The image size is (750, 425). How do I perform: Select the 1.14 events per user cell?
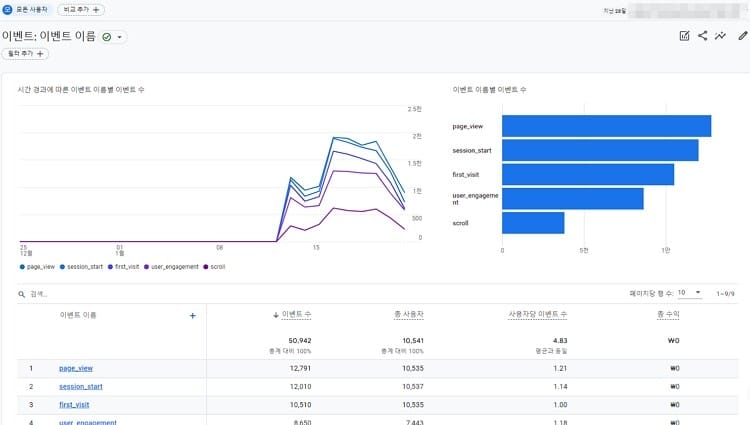click(x=560, y=386)
